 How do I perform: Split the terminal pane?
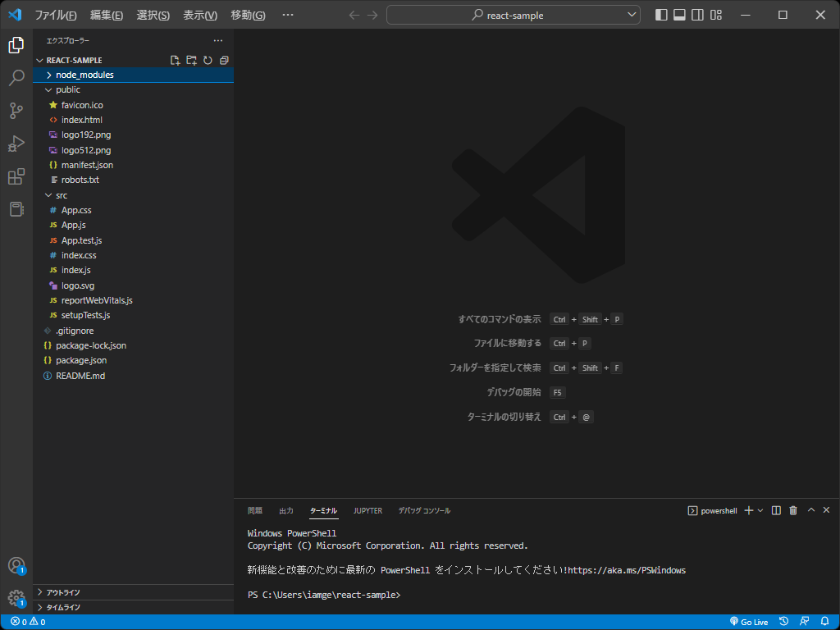coord(776,510)
